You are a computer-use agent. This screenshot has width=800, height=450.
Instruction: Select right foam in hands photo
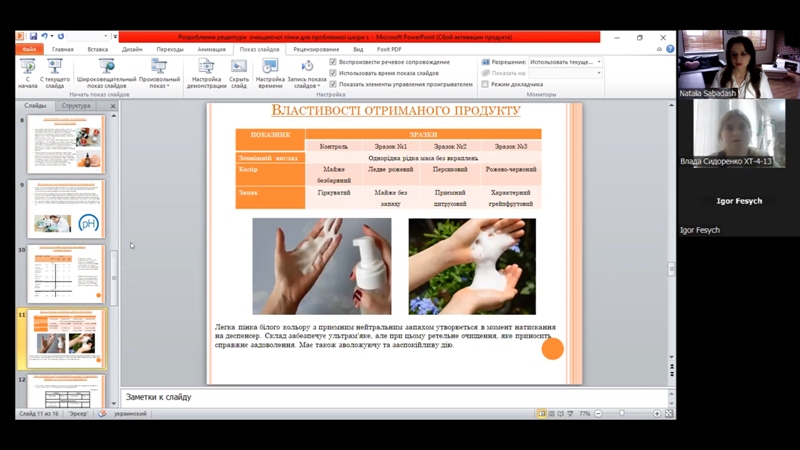(472, 266)
